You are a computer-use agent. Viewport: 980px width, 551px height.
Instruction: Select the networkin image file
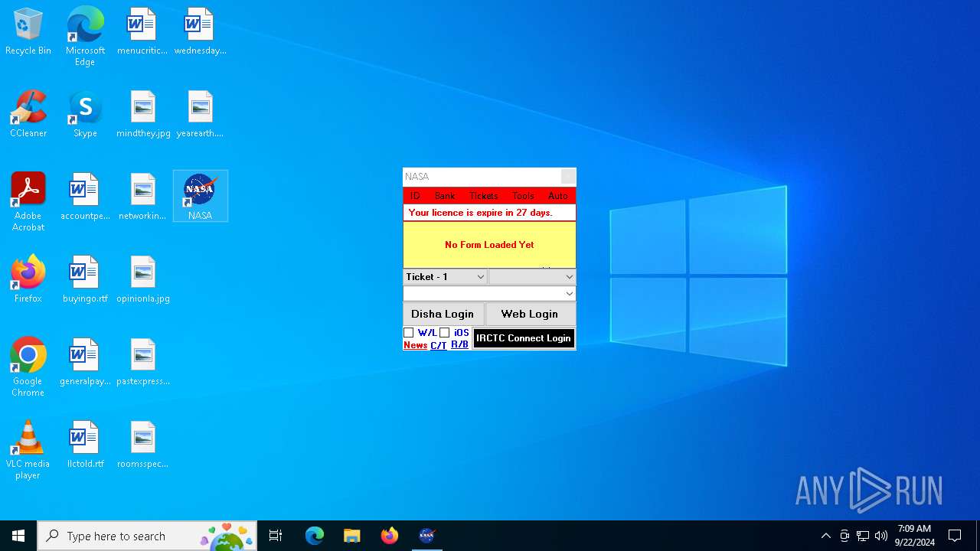[142, 197]
